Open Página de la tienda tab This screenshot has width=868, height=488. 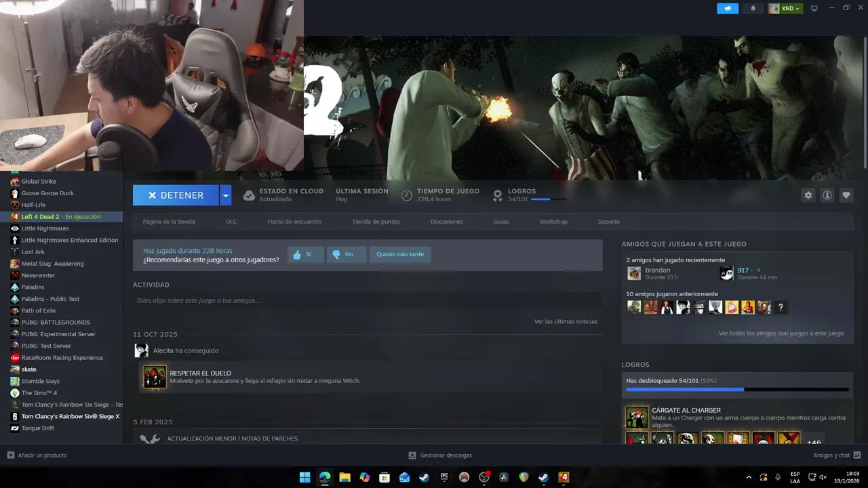(169, 222)
